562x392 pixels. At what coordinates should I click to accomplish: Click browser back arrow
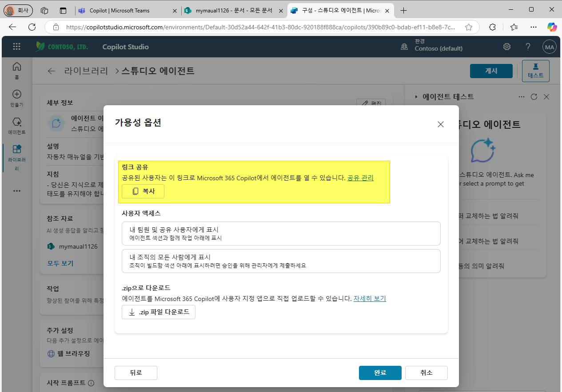pos(12,27)
